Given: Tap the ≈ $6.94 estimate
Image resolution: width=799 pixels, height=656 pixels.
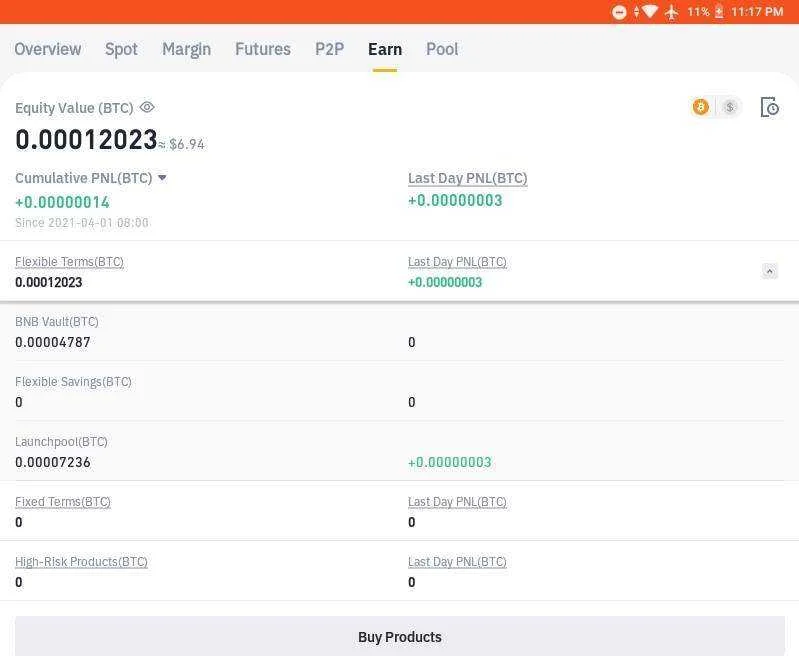Looking at the screenshot, I should [x=182, y=145].
